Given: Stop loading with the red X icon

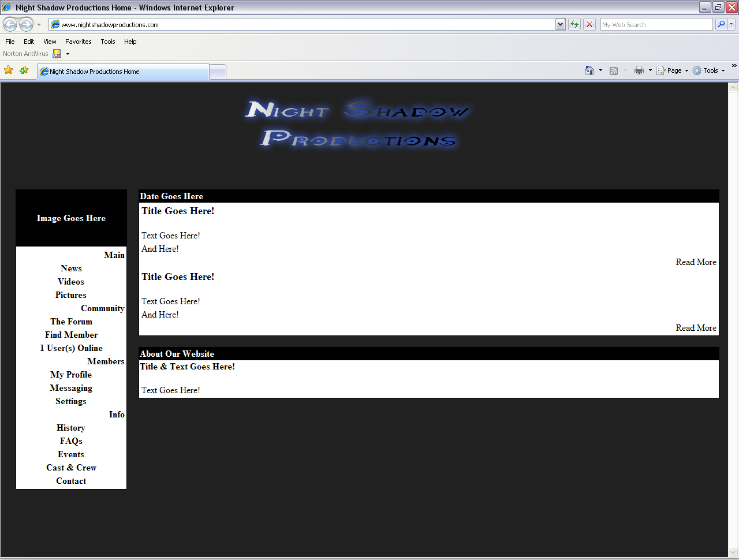Looking at the screenshot, I should (589, 24).
